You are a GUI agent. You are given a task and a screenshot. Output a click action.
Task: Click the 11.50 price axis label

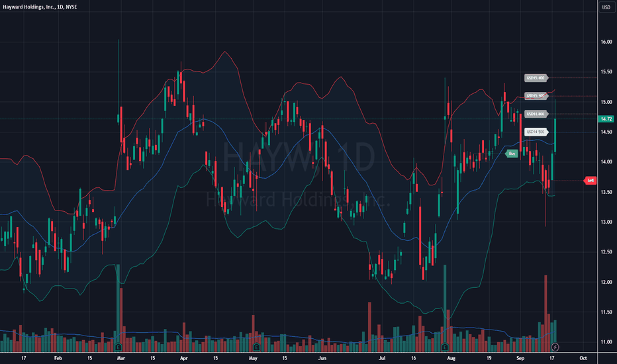tap(606, 312)
